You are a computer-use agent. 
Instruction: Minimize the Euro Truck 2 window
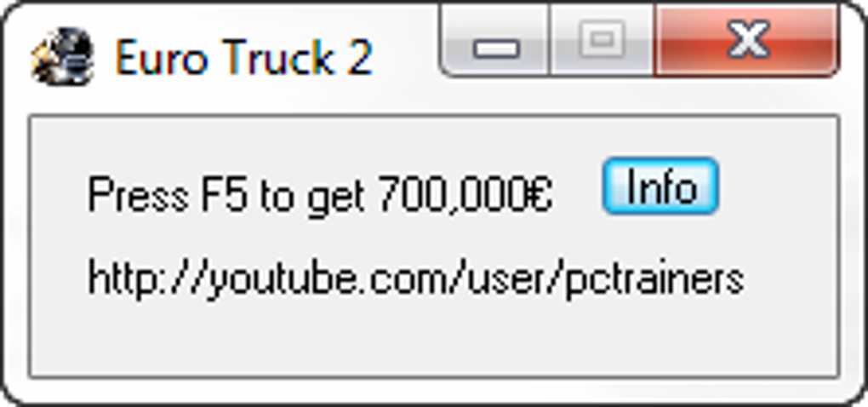495,40
